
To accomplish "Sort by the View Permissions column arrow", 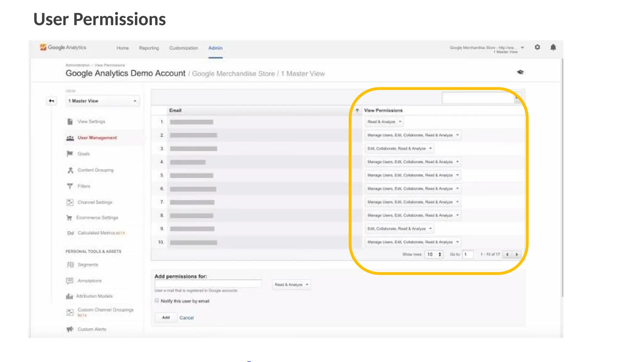I will pyautogui.click(x=357, y=110).
